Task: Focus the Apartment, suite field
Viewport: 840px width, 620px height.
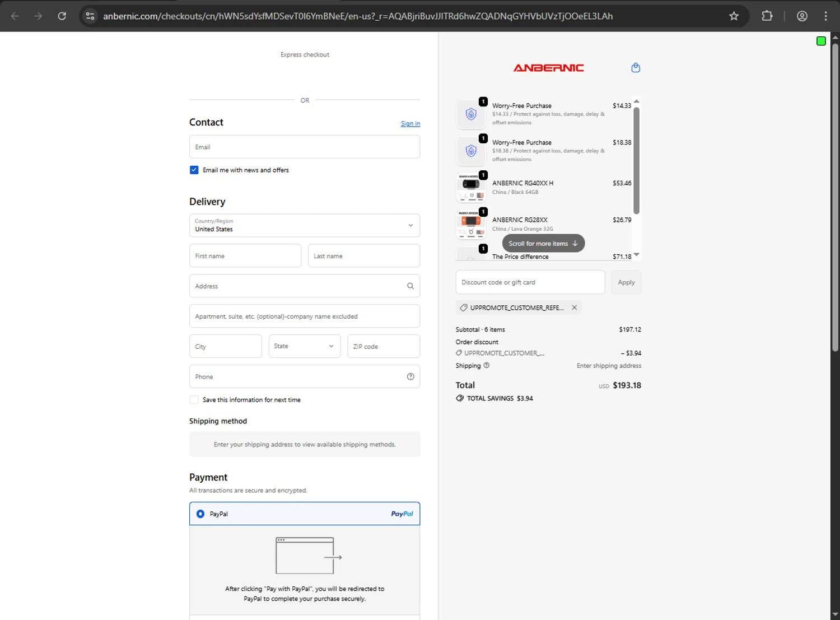Action: (305, 316)
